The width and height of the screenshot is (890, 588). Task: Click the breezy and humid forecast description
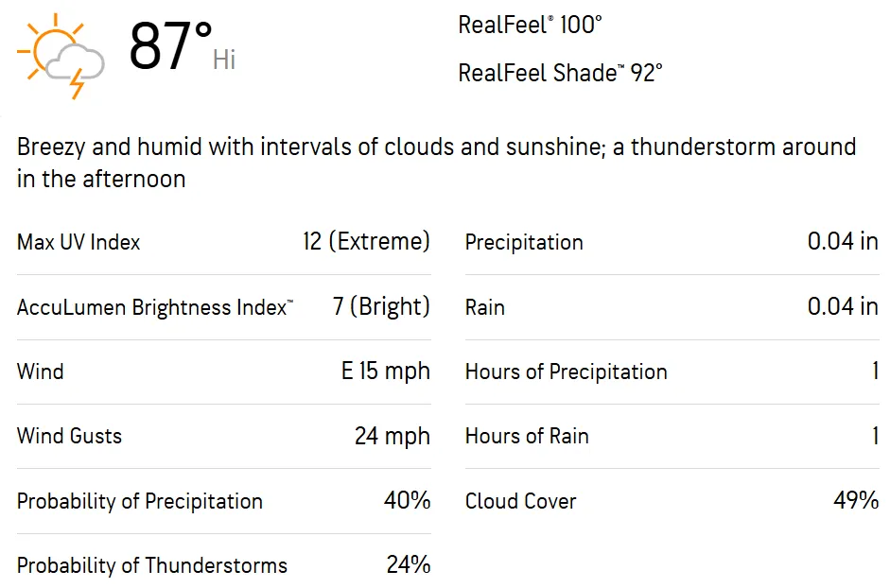[436, 163]
